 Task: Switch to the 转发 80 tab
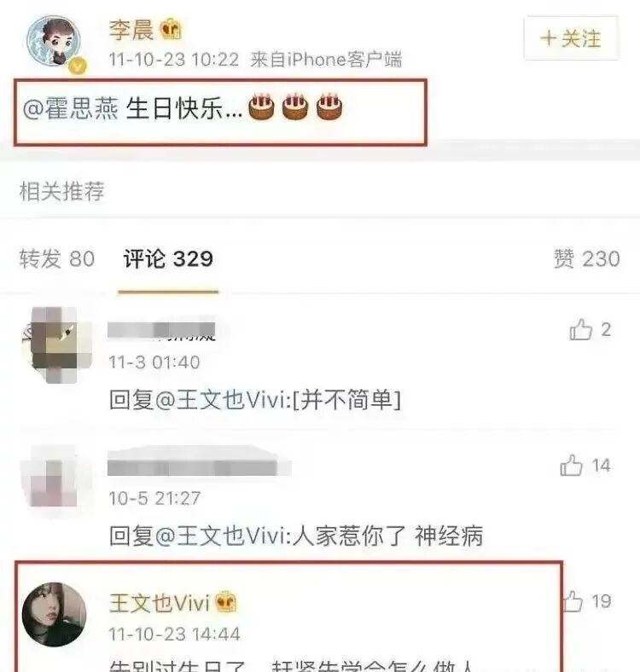click(56, 259)
